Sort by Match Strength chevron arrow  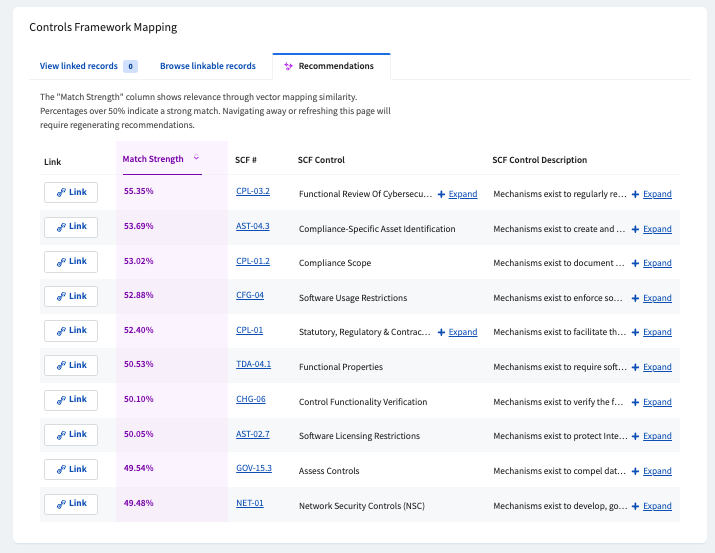click(x=196, y=158)
